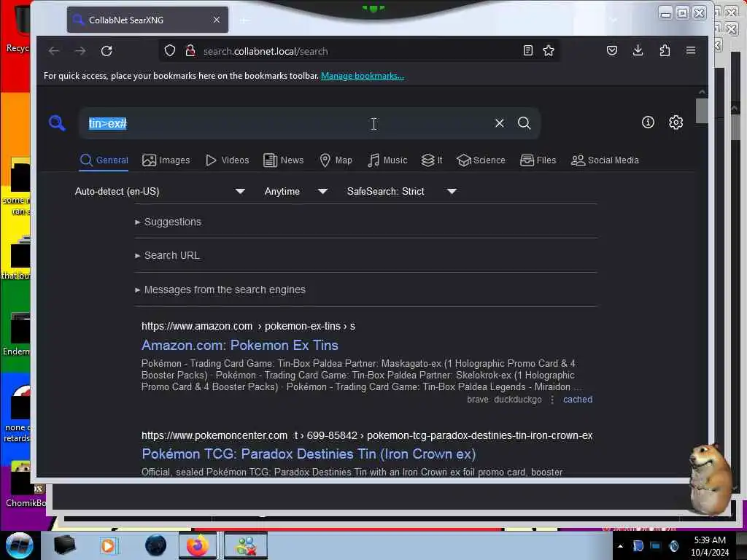
Task: Click the address bar URL
Action: coord(266,51)
